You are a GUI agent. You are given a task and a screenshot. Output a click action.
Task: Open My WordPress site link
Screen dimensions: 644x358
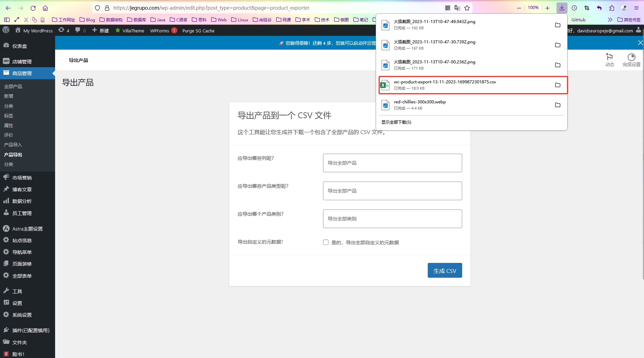coord(34,31)
